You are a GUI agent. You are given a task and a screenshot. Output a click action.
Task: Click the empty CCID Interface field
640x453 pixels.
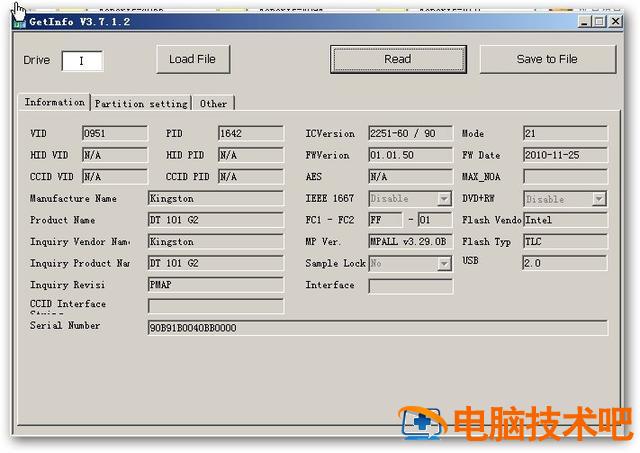[x=216, y=306]
